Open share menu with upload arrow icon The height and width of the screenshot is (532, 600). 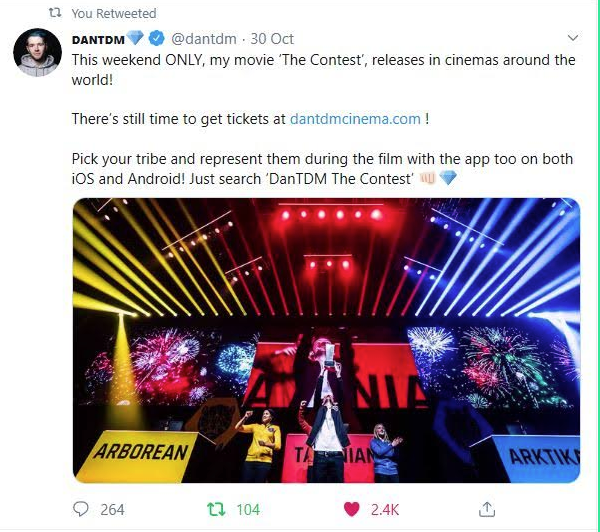487,509
